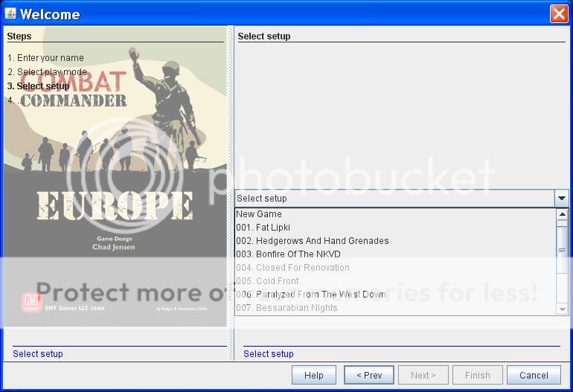Click the scenario list scrollbar thumb
573x392 pixels.
pos(562,250)
